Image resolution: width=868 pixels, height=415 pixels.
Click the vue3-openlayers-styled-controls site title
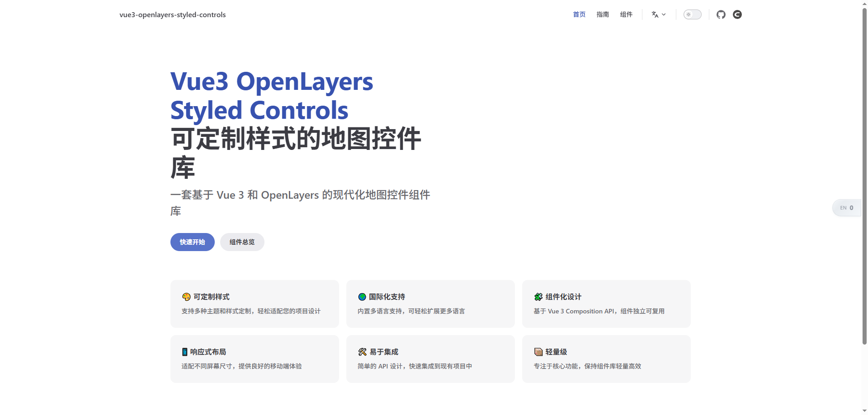click(173, 14)
